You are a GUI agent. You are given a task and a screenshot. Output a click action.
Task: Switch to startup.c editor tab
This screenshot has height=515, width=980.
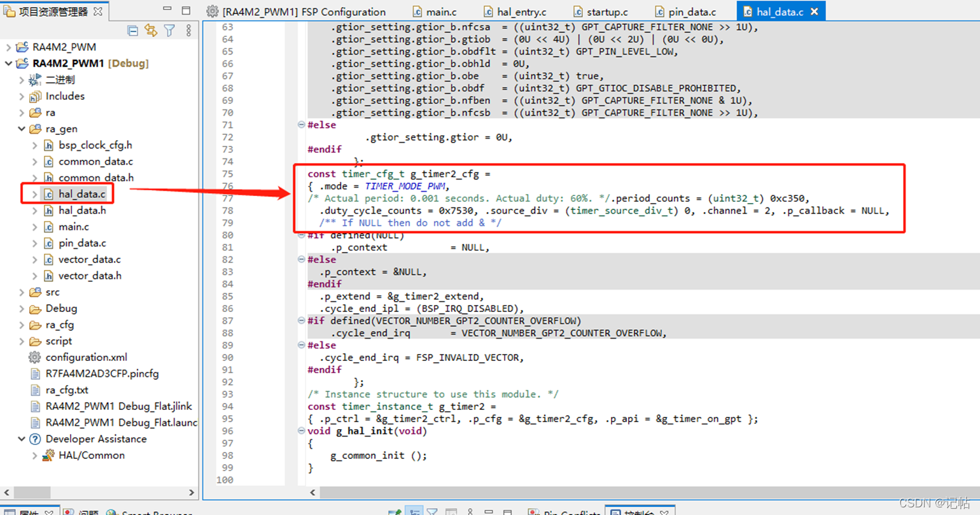[x=600, y=11]
